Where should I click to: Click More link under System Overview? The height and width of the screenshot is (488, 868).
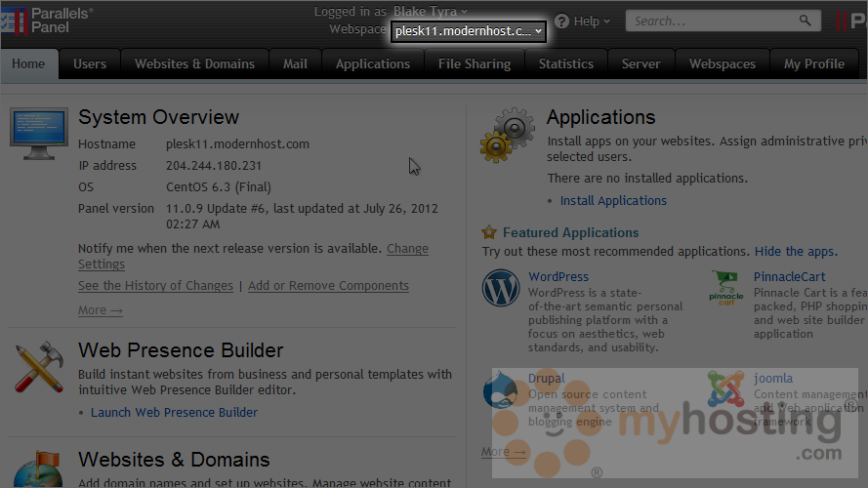point(101,309)
